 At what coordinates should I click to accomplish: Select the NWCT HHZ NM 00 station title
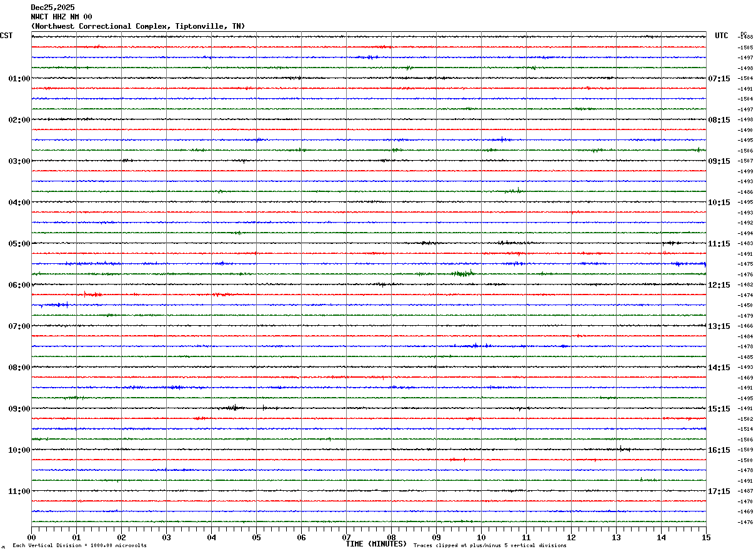[61, 17]
